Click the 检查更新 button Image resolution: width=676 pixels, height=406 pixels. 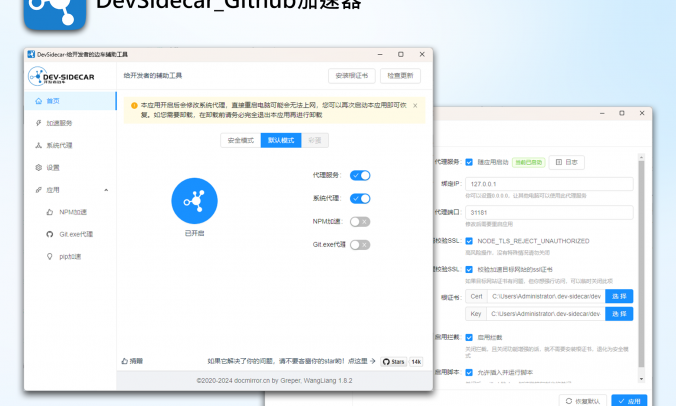point(401,75)
